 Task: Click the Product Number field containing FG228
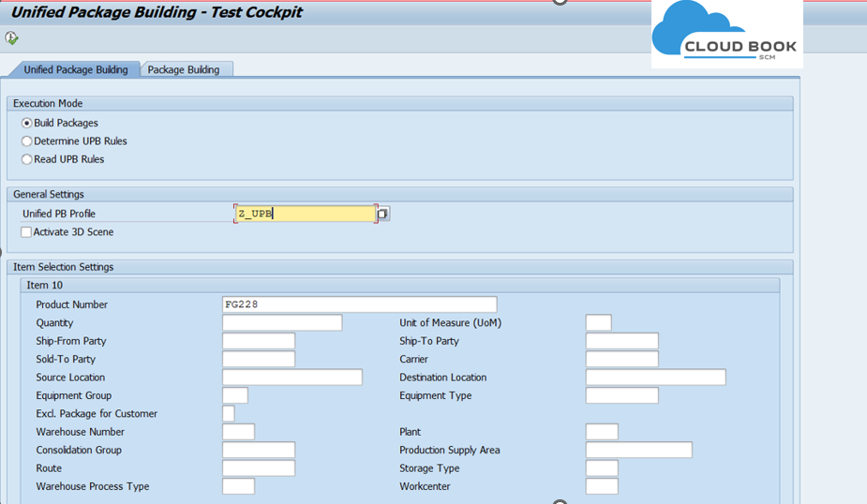pos(359,304)
